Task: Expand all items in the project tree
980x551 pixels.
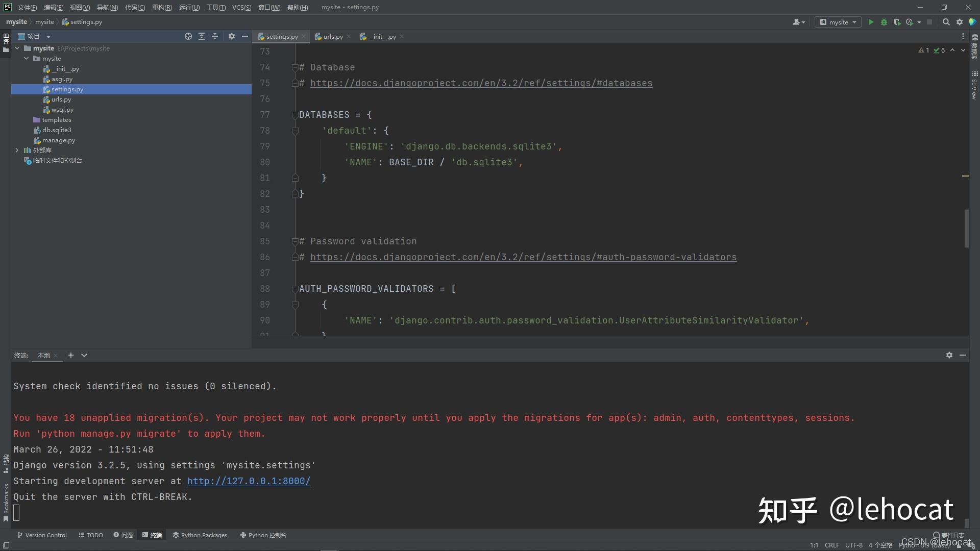Action: [x=202, y=36]
